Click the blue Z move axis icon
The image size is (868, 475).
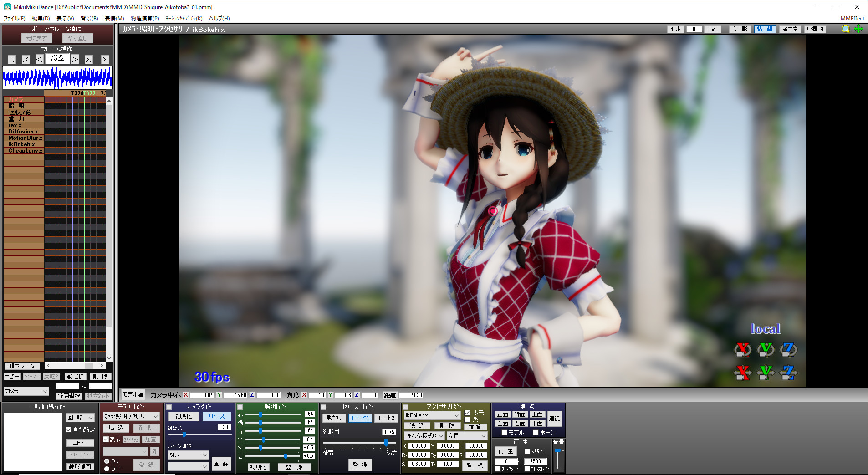pos(788,373)
